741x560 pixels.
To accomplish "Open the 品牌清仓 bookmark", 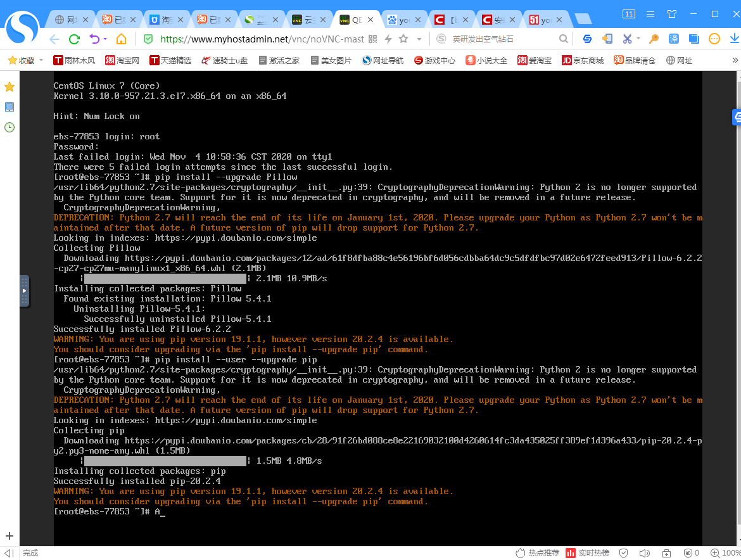I will (x=635, y=60).
